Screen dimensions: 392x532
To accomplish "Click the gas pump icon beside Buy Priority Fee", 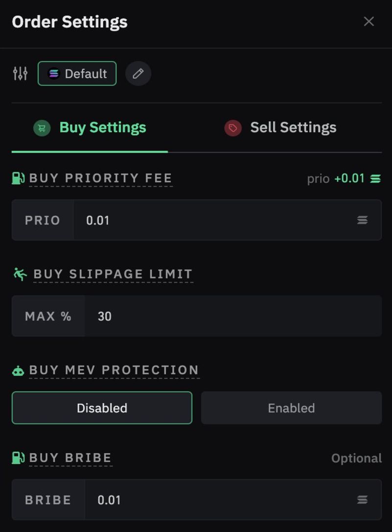I will 18,178.
